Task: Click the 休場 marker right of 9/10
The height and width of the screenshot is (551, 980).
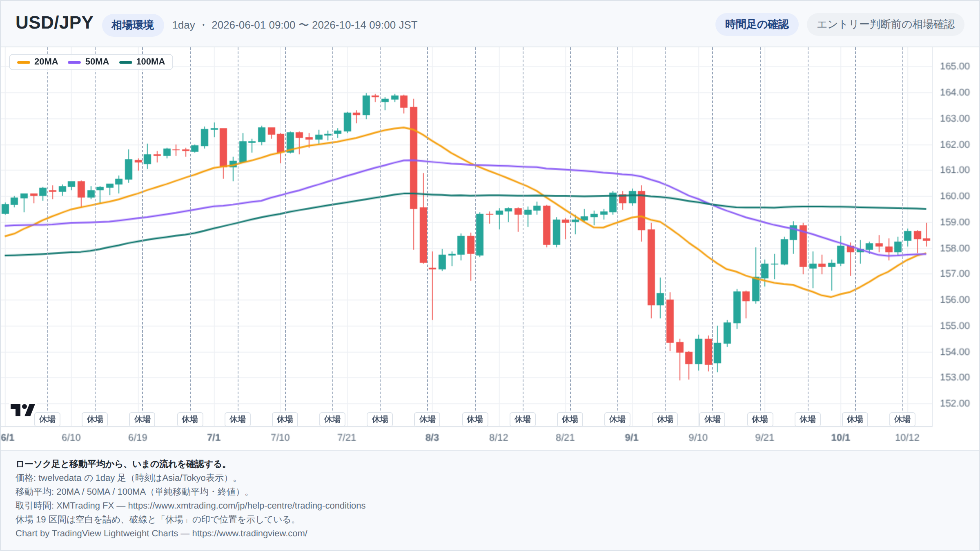Action: 713,419
